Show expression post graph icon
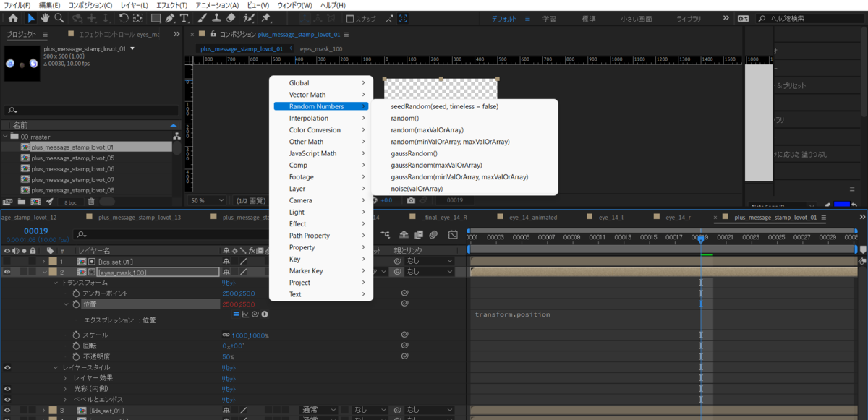The width and height of the screenshot is (868, 420). (246, 314)
